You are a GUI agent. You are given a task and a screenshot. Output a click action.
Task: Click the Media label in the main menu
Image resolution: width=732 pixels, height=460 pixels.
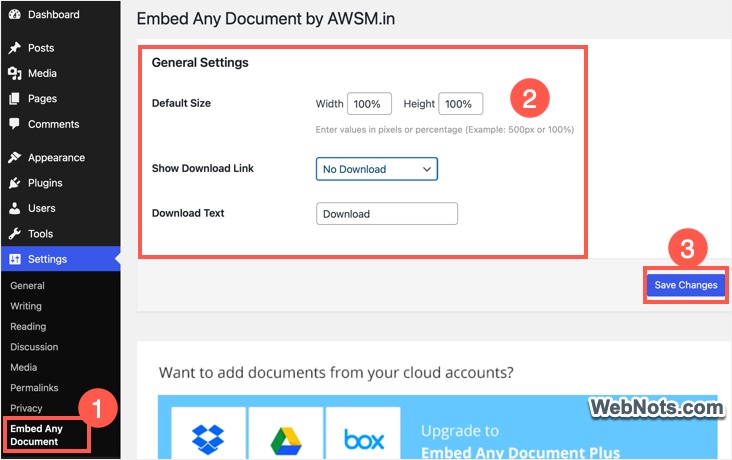click(x=42, y=73)
